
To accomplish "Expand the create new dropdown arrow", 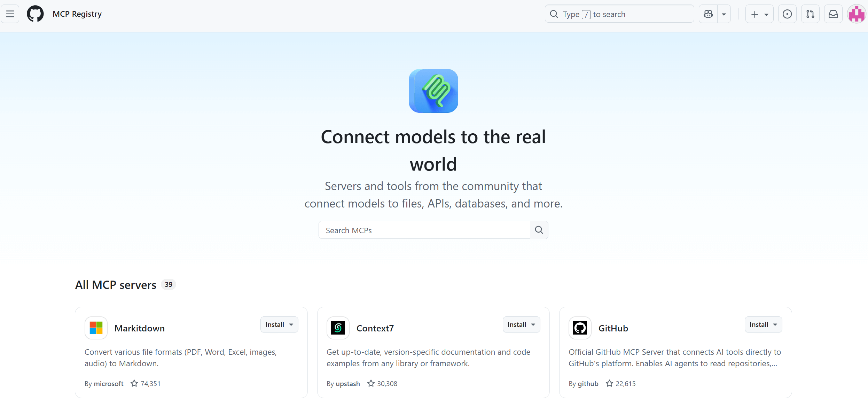I will pos(766,14).
